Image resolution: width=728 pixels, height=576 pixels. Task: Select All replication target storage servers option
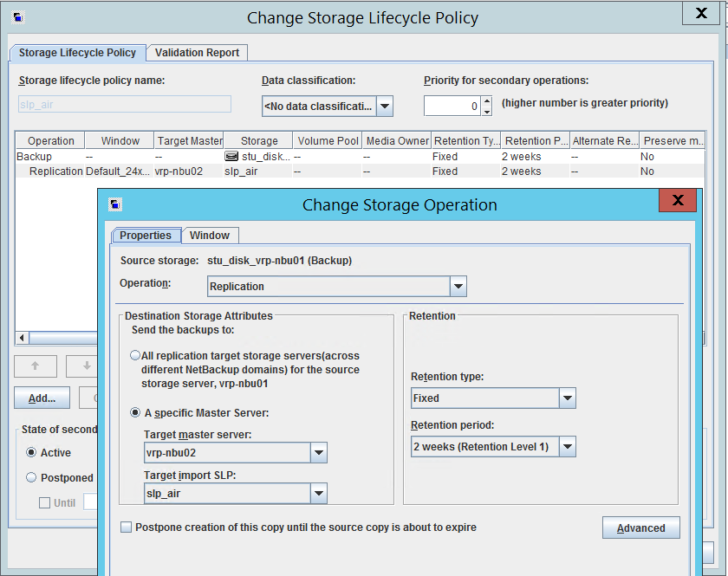pyautogui.click(x=134, y=355)
